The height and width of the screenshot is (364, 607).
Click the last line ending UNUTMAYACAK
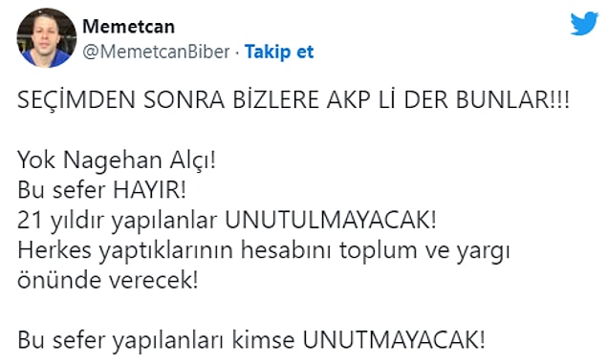(250, 340)
